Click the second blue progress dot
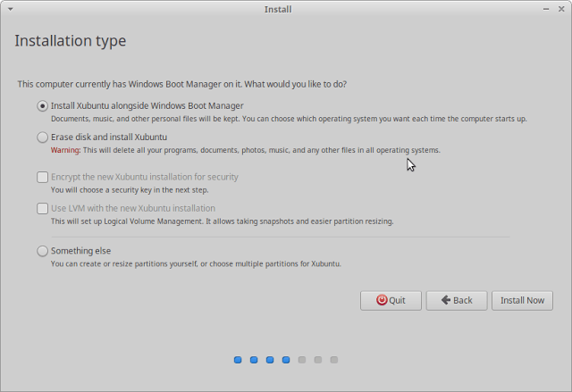This screenshot has width=572, height=392. tap(254, 360)
